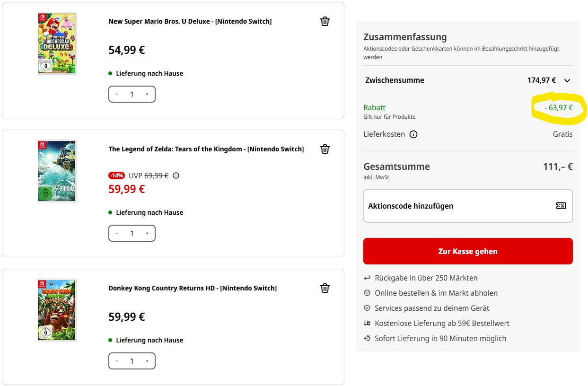Increase quantity of Zelda with plus stepper
Image resolution: width=588 pixels, height=386 pixels.
pos(147,233)
